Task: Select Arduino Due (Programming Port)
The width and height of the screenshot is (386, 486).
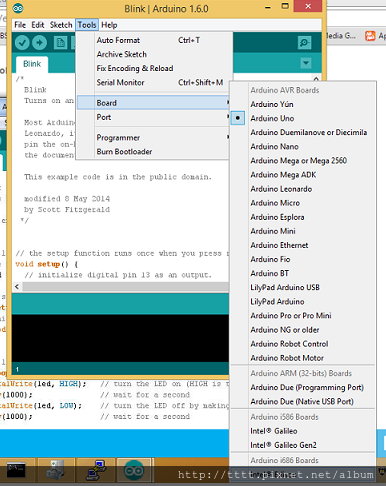Action: click(303, 387)
